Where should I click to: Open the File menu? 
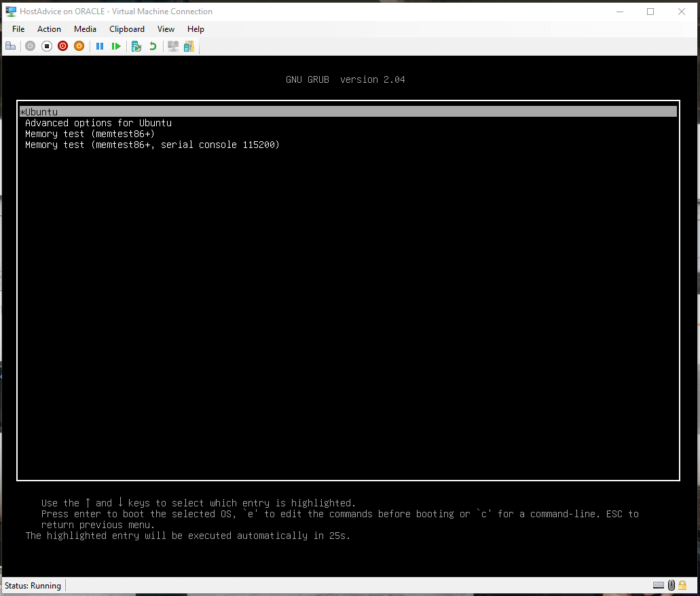pyautogui.click(x=18, y=29)
